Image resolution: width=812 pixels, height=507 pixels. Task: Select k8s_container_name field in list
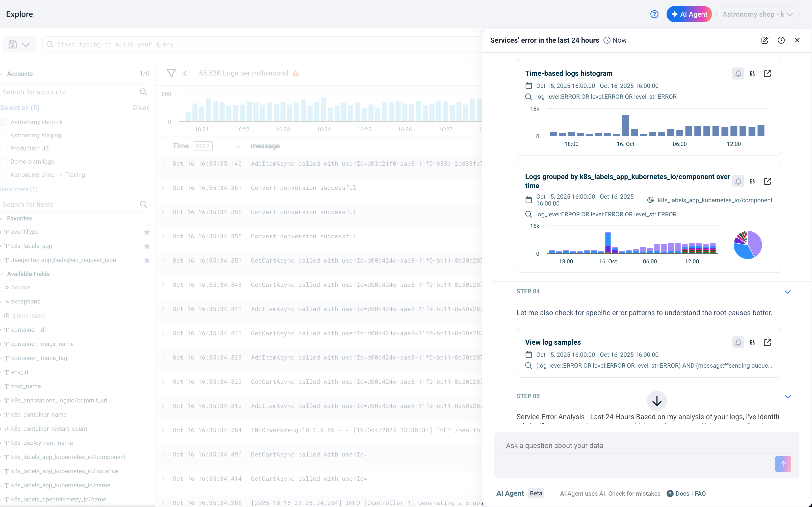(39, 414)
